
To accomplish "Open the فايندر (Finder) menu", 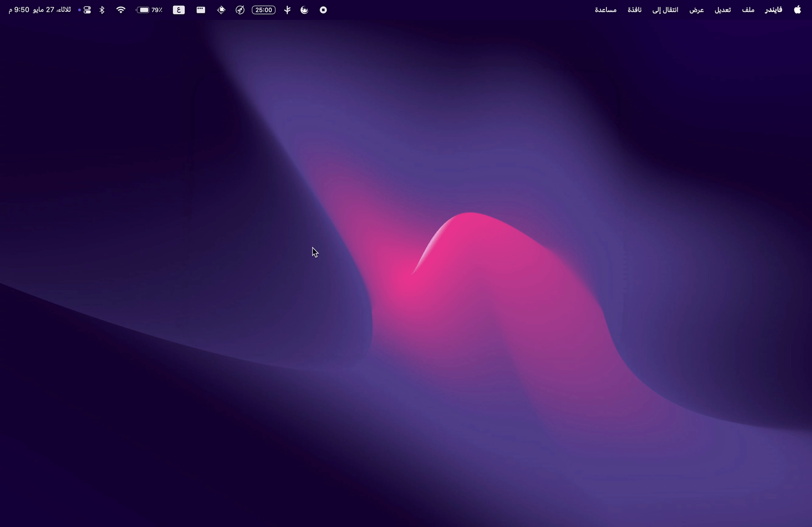I will (773, 10).
